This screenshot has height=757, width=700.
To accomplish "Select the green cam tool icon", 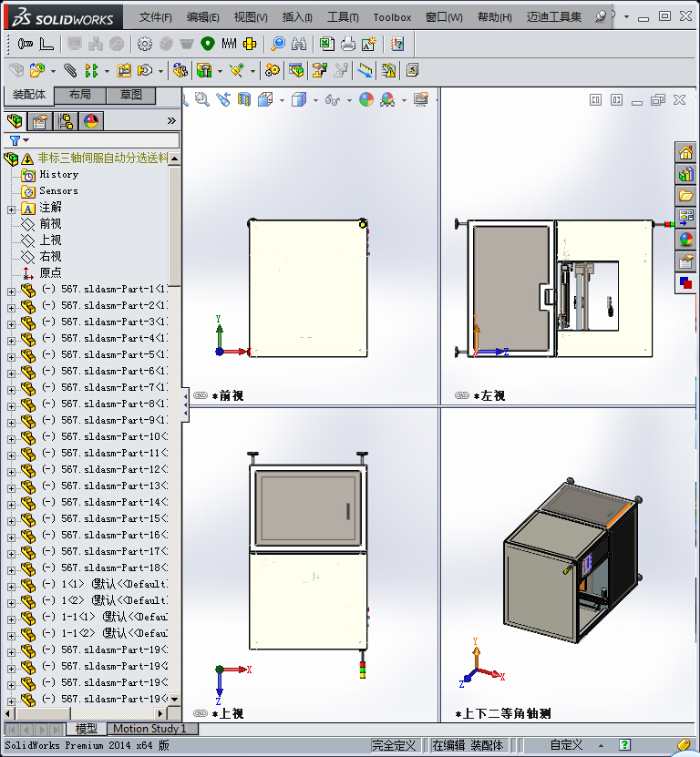I will click(x=208, y=44).
